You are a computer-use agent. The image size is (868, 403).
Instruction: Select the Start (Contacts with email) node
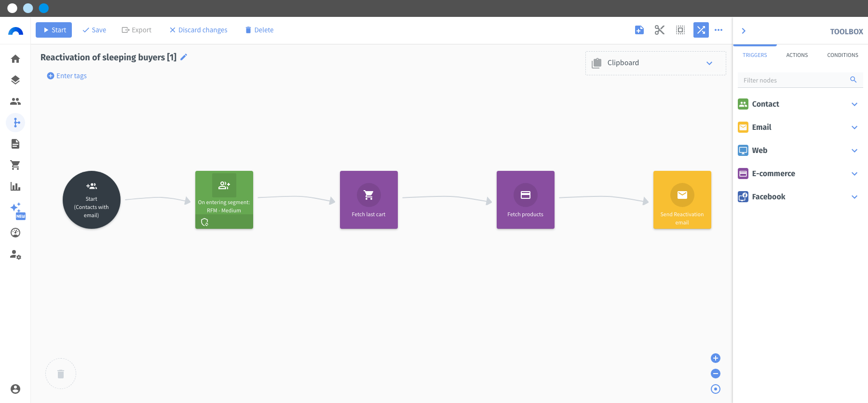pyautogui.click(x=92, y=200)
